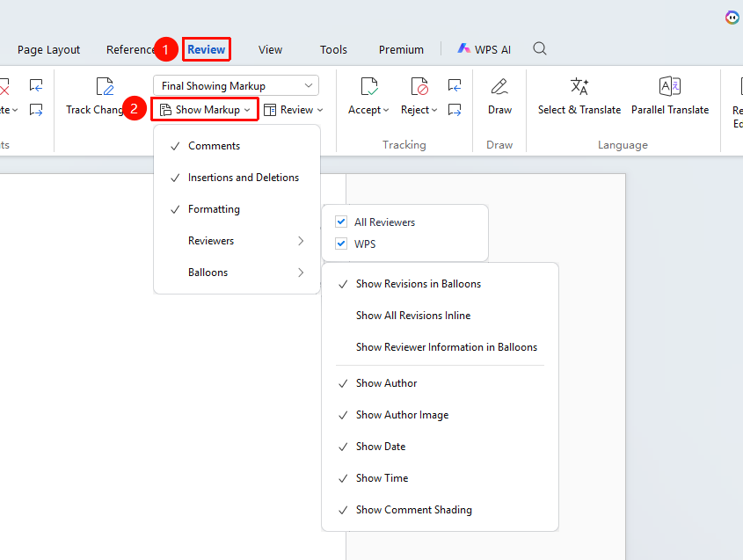Switch to the Page Layout tab

coord(49,50)
